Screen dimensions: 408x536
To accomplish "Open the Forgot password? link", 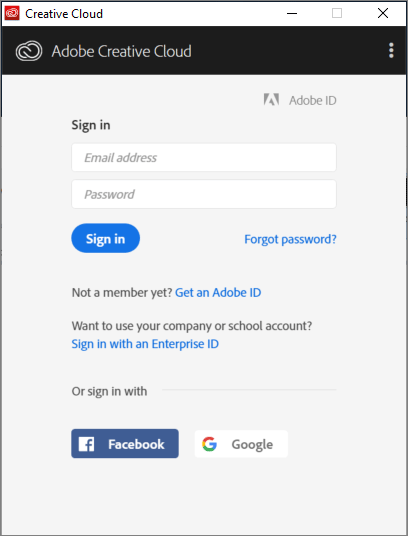I will coord(290,239).
